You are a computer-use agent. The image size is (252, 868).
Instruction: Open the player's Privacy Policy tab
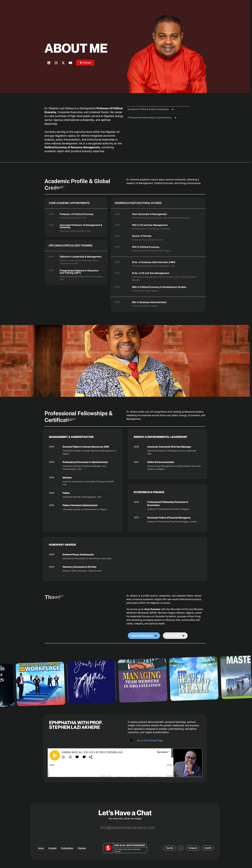pos(172,753)
